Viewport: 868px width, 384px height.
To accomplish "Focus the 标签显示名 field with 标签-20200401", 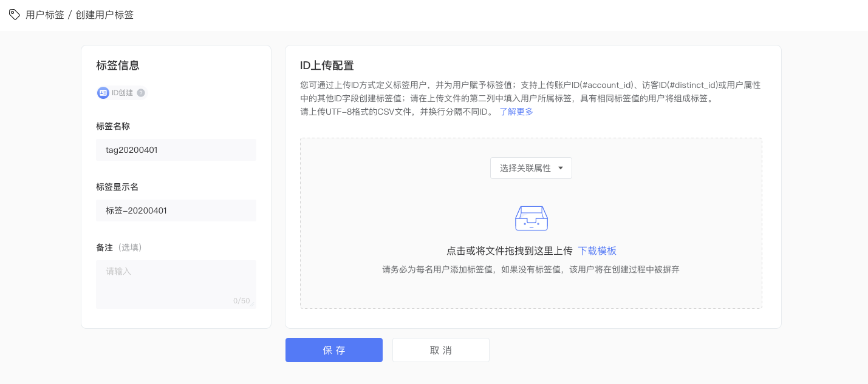I will point(176,211).
